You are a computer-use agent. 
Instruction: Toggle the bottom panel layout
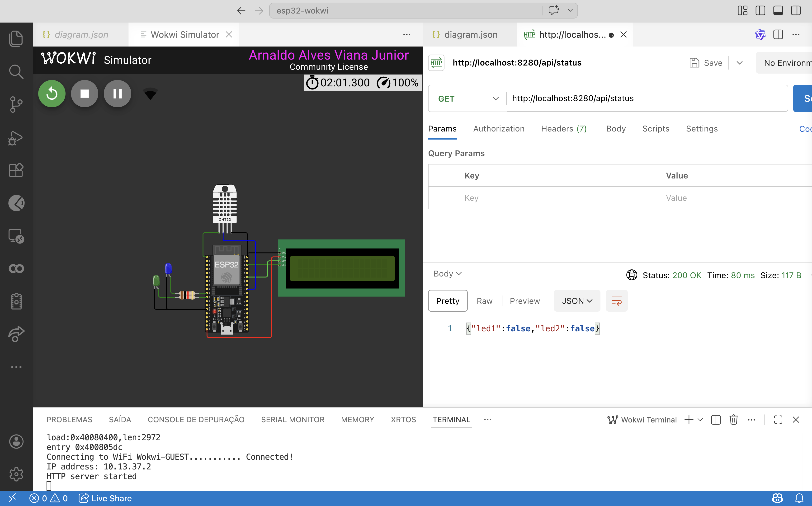pos(778,11)
